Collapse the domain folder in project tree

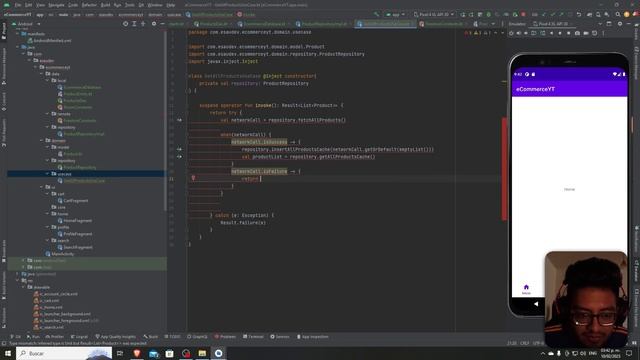tap(42, 140)
